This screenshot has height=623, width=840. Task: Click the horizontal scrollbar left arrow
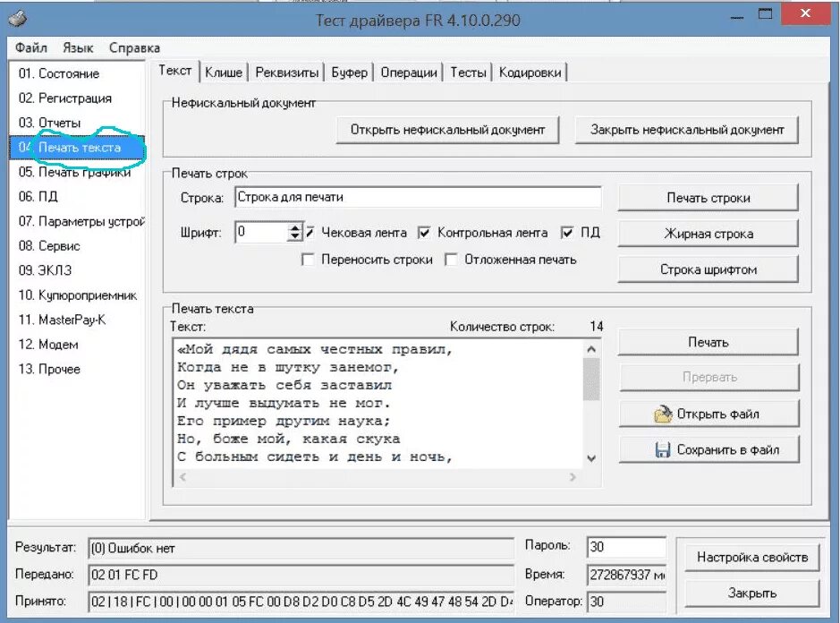coord(182,476)
